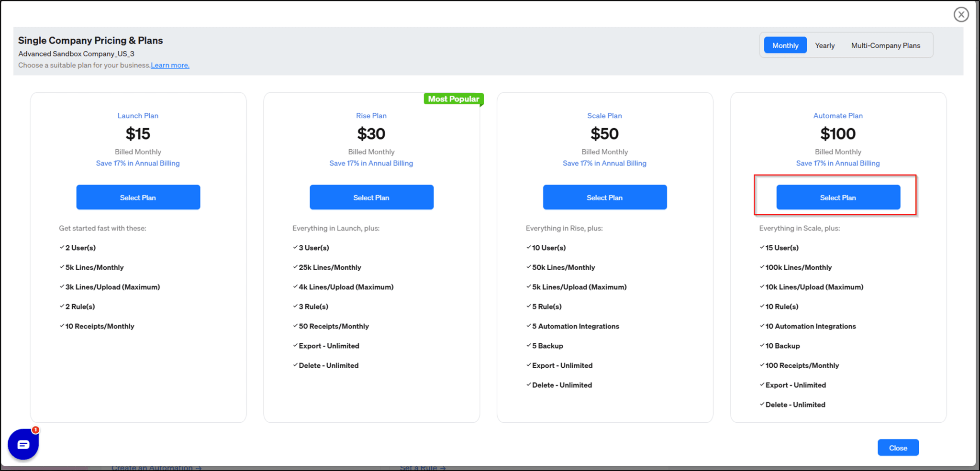Click Save 17% link under Scale Plan

(x=604, y=164)
